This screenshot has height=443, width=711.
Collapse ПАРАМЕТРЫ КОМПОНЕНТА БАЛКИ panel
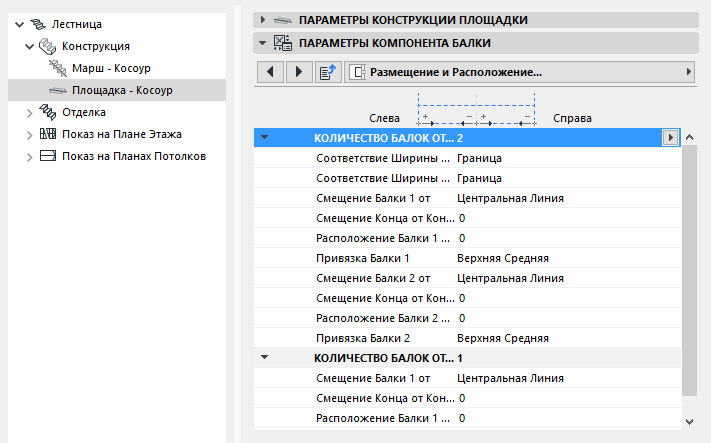pos(262,43)
